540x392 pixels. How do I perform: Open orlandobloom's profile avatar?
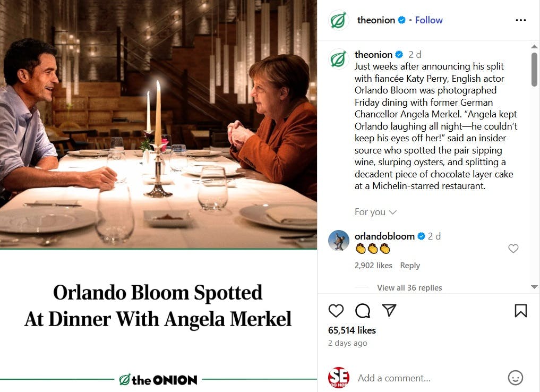pos(339,241)
